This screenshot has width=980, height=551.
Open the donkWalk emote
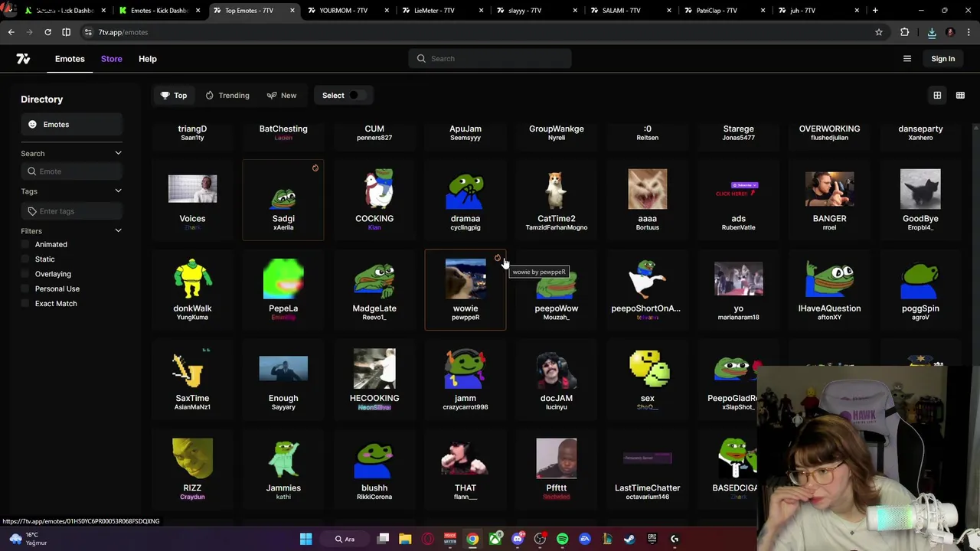click(x=192, y=290)
